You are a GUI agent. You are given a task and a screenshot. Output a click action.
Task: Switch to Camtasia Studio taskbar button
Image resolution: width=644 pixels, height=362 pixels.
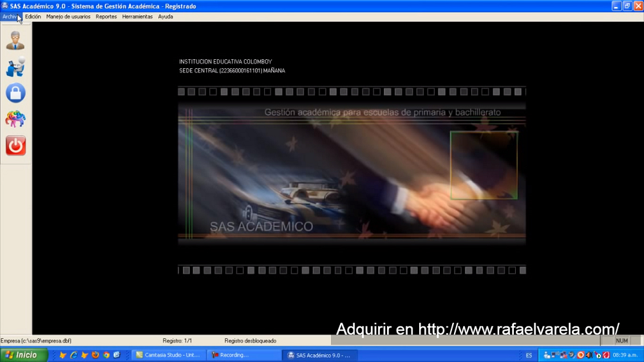click(168, 355)
